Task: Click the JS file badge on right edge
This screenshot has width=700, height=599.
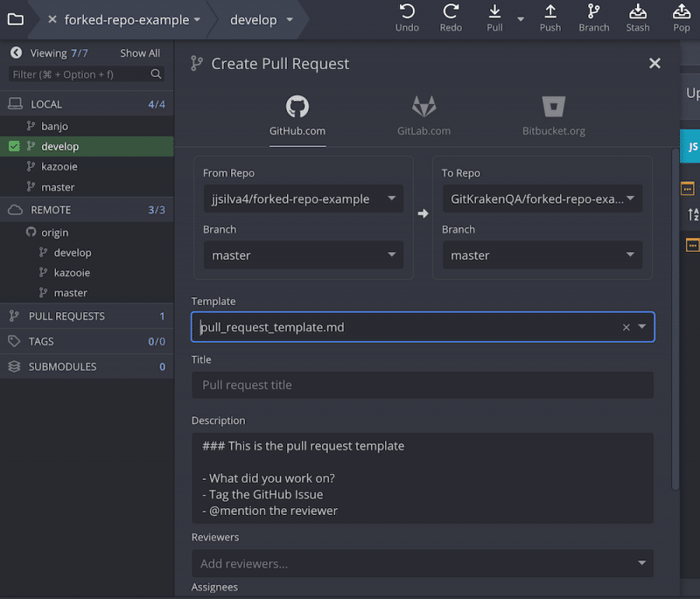Action: pyautogui.click(x=691, y=146)
